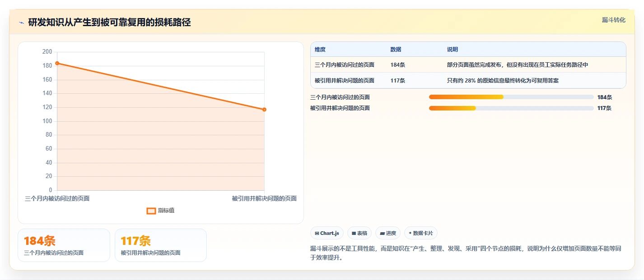Click the 维度 column header

320,50
